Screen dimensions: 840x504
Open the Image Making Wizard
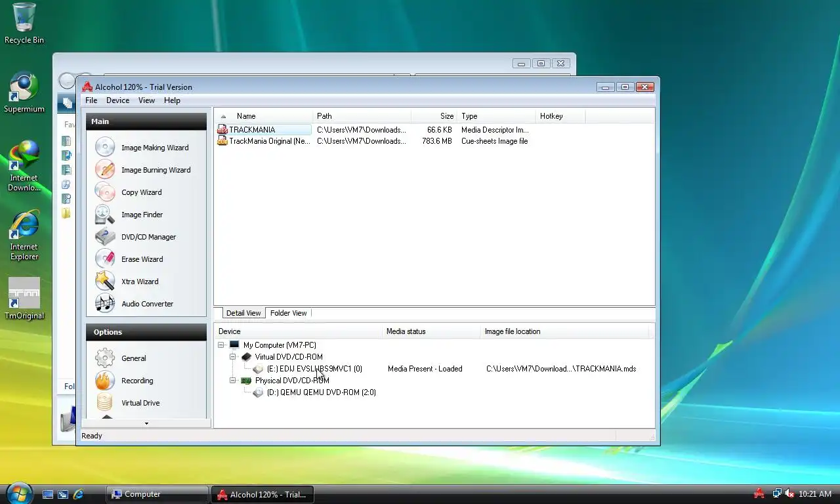click(142, 148)
